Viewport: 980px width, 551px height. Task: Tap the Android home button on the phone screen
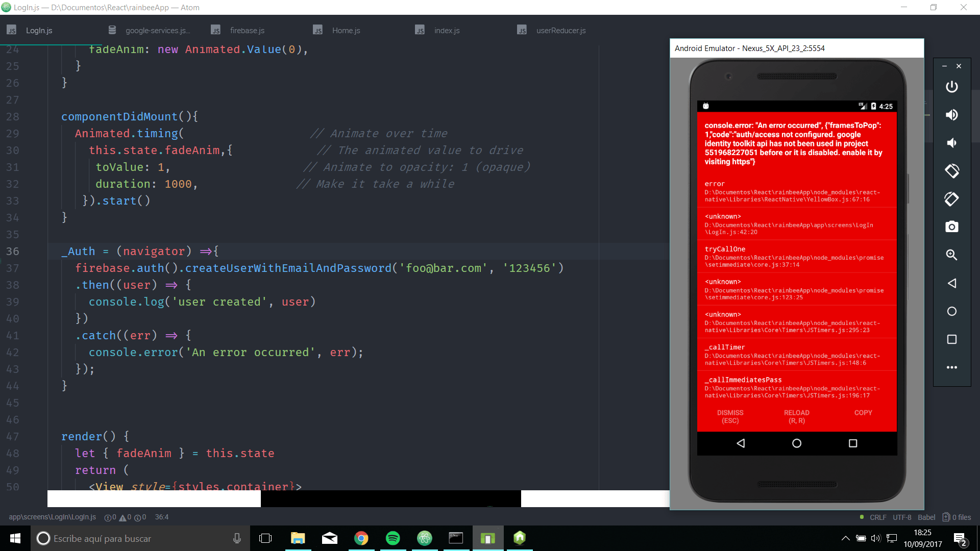point(796,443)
